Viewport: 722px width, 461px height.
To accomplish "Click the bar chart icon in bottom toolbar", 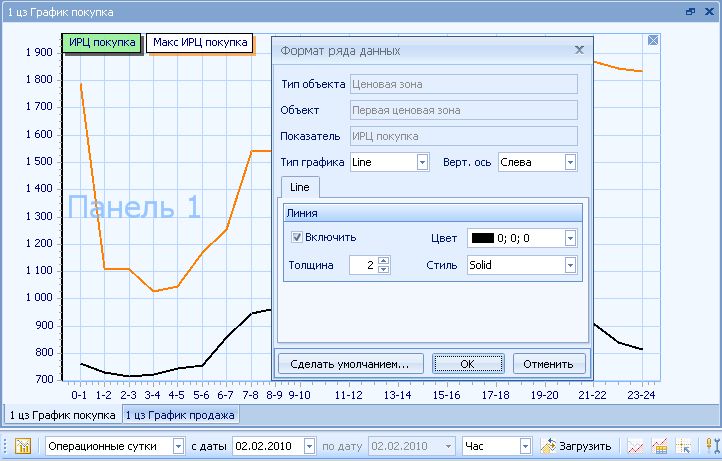I will 660,445.
